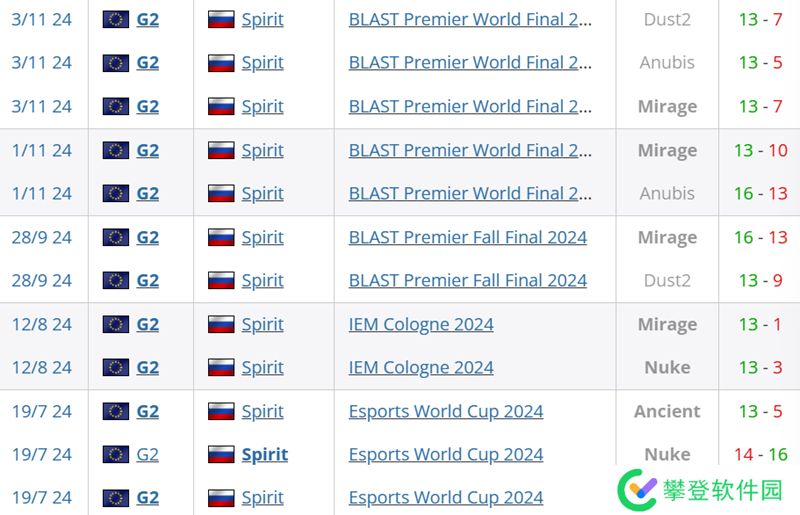Screen dimensions: 800x515
Task: Click the 13 - 1 score on Mirage
Action: (761, 325)
